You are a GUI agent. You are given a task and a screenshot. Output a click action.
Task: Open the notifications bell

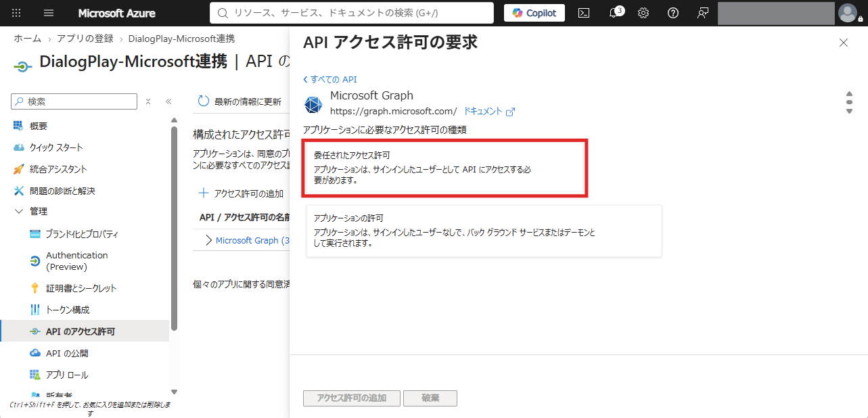click(614, 13)
